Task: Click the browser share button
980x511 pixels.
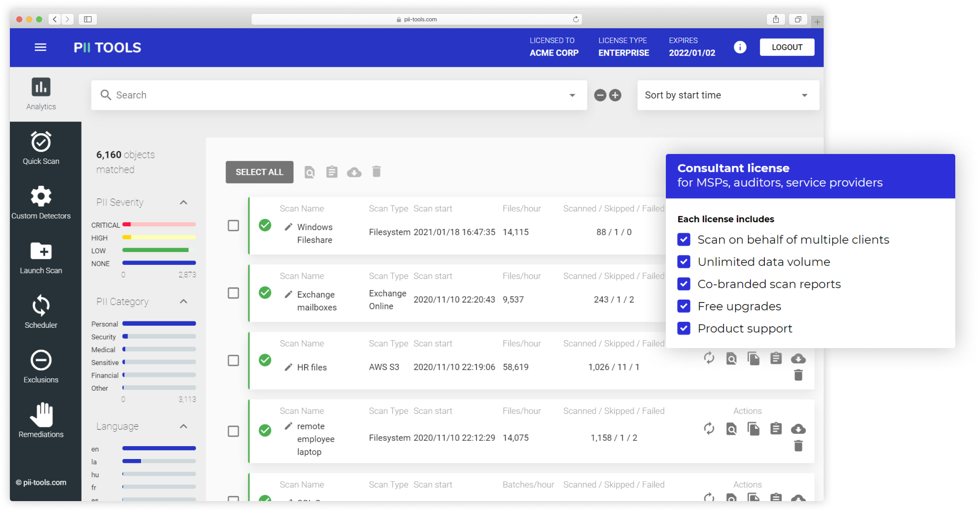Action: click(776, 19)
